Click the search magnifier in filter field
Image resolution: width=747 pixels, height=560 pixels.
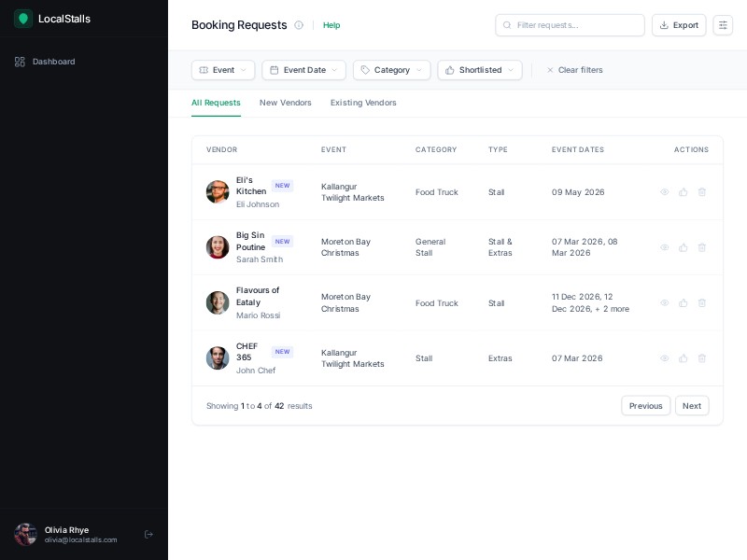[505, 25]
